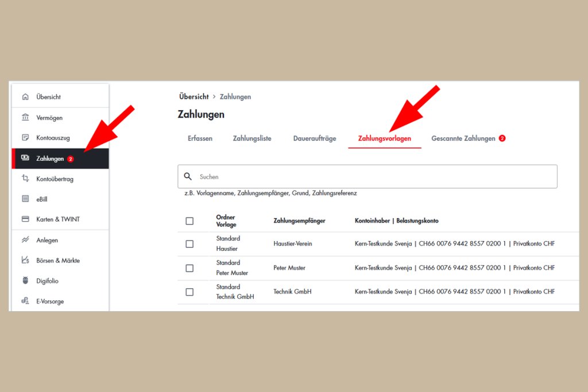Click the magnifying glass search icon
Screen dimensions: 588x392
click(188, 176)
